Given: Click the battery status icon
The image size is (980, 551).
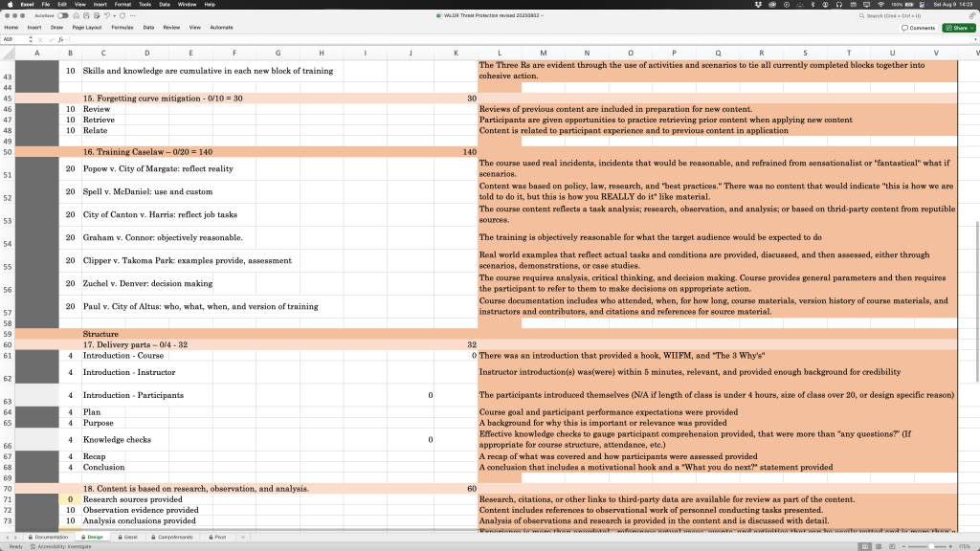Looking at the screenshot, I should pos(909,5).
